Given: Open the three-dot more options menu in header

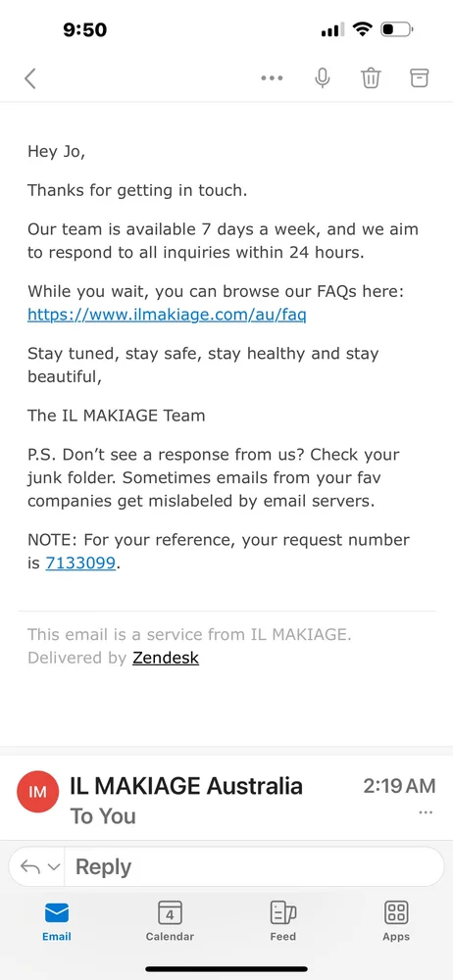Looking at the screenshot, I should click(x=272, y=78).
